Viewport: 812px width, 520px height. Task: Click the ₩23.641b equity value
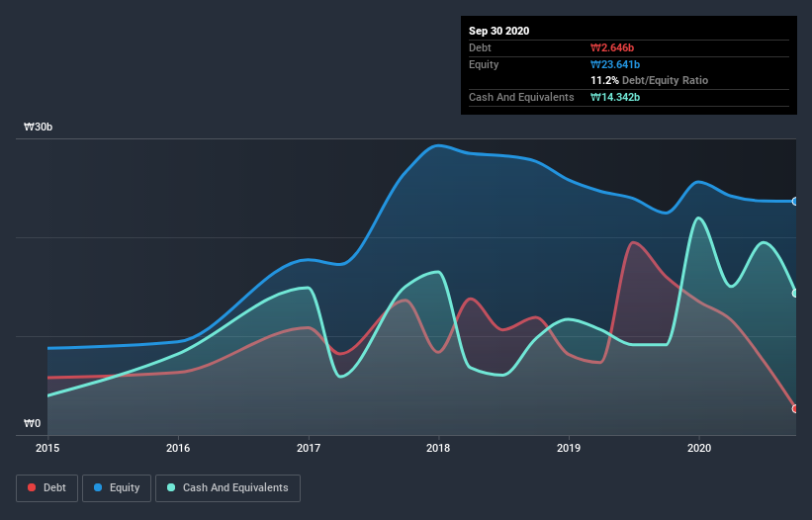(x=615, y=64)
